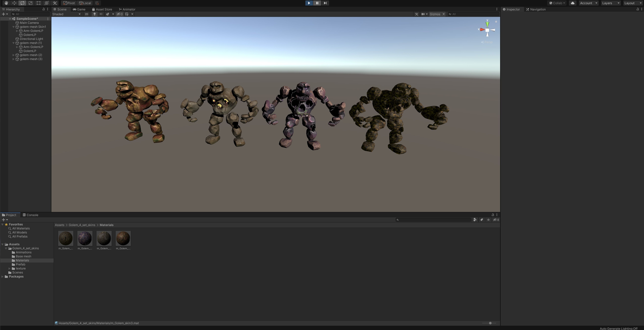
Task: Open Scene view tab options menu
Action: 497,9
